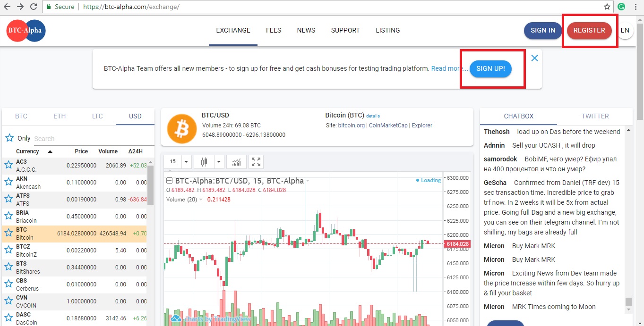Favorite the CBS Cerberus star
Image resolution: width=644 pixels, height=326 pixels.
8,284
